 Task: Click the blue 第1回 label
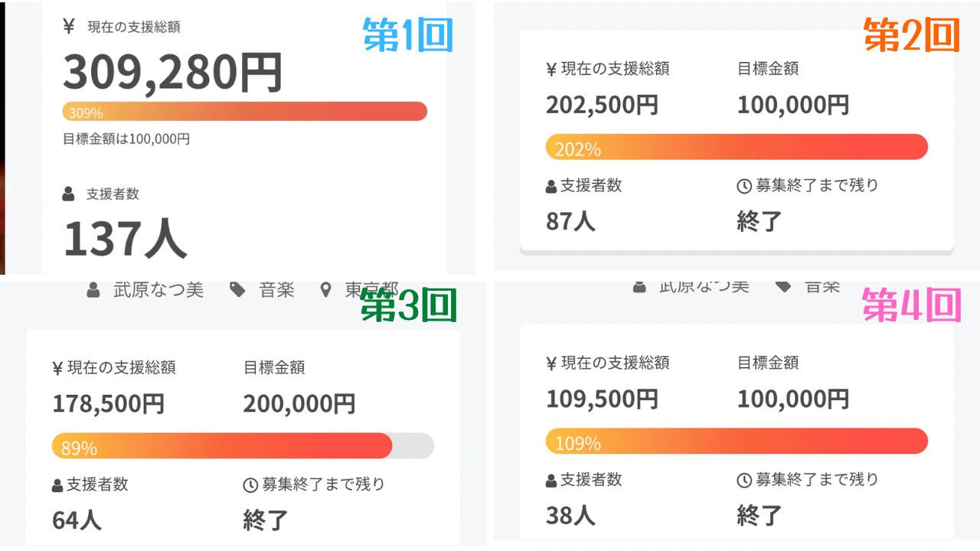408,34
